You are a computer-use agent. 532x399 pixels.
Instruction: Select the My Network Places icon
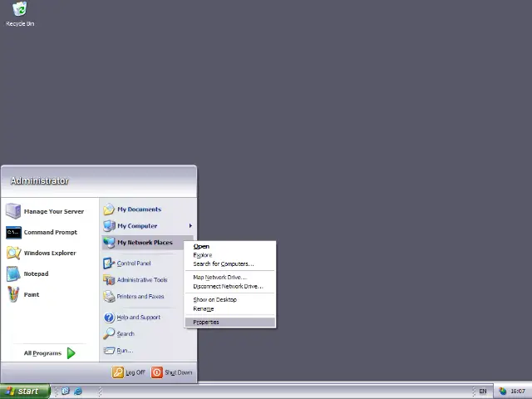(x=109, y=243)
